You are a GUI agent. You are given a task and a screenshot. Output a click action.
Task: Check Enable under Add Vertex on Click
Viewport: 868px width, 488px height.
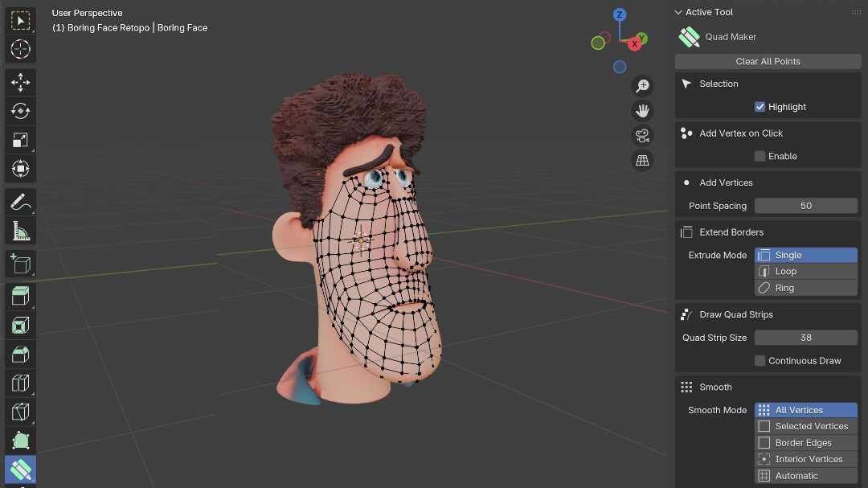pyautogui.click(x=759, y=156)
